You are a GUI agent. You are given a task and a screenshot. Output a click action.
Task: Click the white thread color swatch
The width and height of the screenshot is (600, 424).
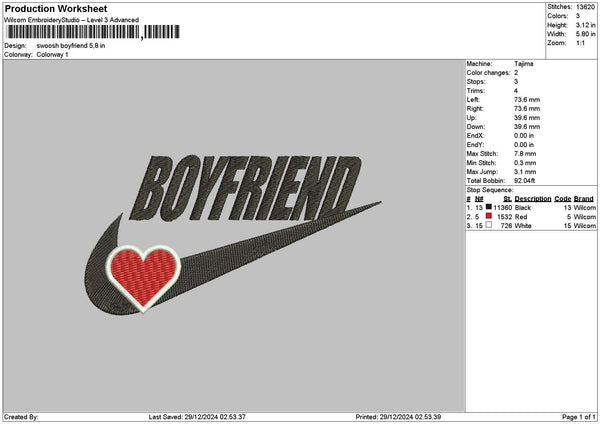click(x=489, y=225)
